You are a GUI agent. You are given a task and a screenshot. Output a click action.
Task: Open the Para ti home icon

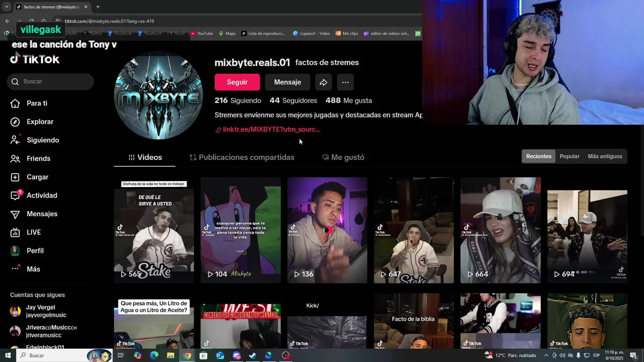(15, 103)
